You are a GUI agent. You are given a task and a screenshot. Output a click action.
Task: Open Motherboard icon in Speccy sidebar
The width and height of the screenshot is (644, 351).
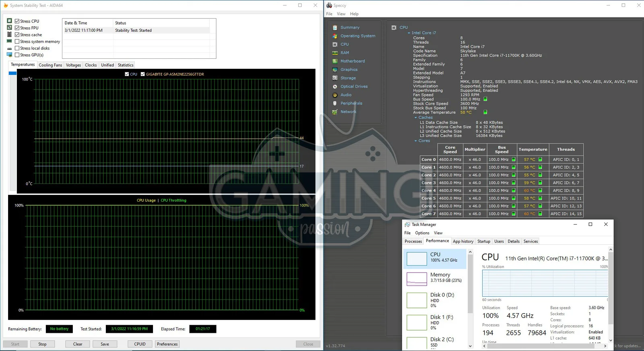point(335,61)
